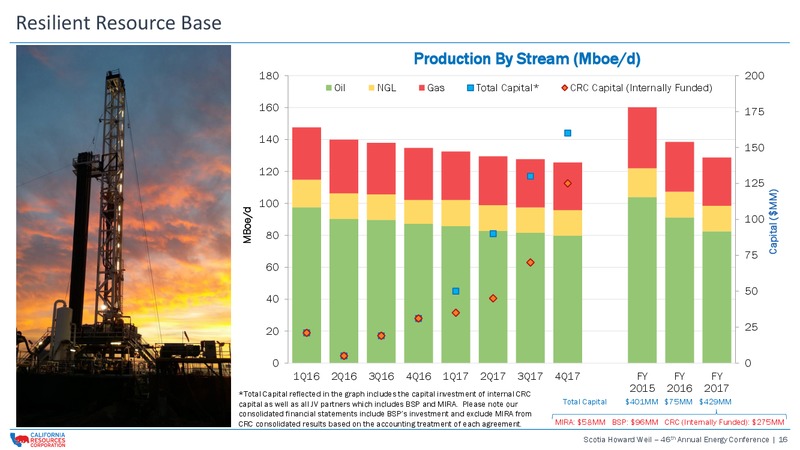Click the green Oil segment of 1Q16 bar
The width and height of the screenshot is (800, 450).
pyautogui.click(x=307, y=285)
